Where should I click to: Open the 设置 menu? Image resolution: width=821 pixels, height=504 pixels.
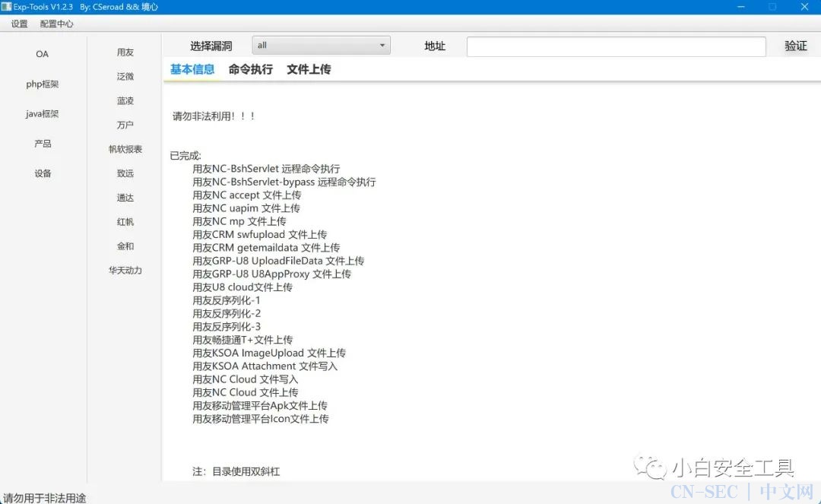19,24
